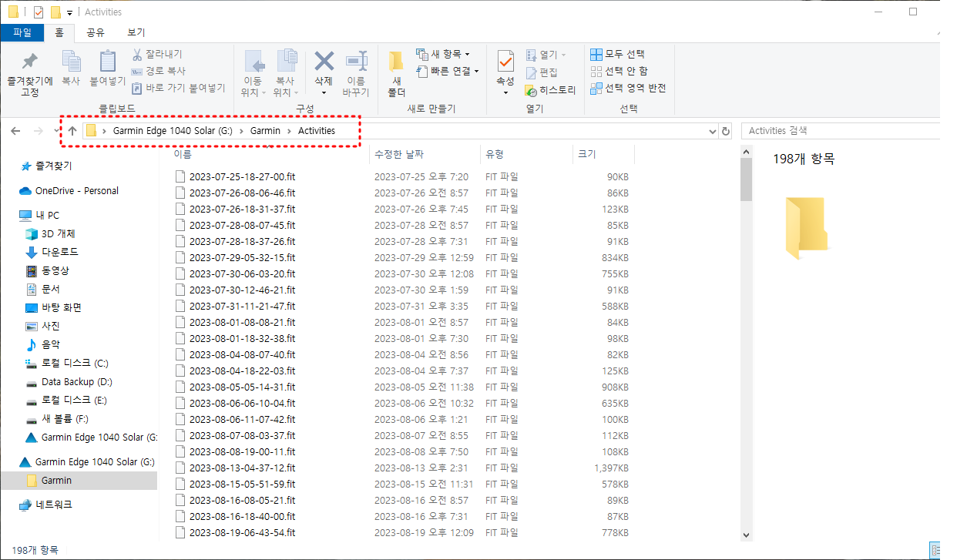Select 네트워크 in navigation pane
Image resolution: width=967 pixels, height=560 pixels.
[x=45, y=505]
